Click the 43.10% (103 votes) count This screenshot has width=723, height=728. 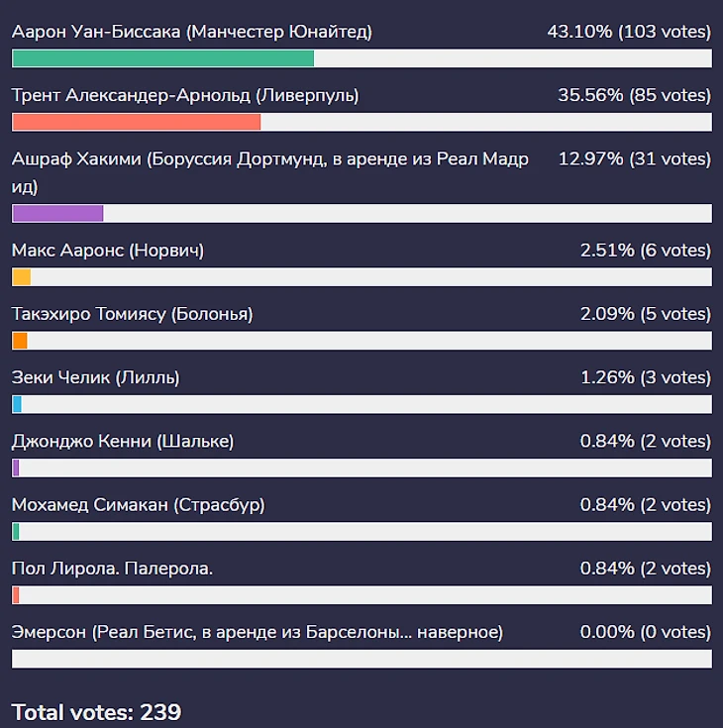click(629, 32)
